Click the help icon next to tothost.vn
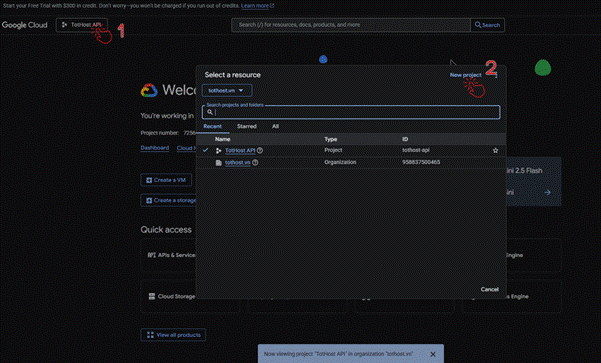601x363 pixels. click(x=255, y=163)
